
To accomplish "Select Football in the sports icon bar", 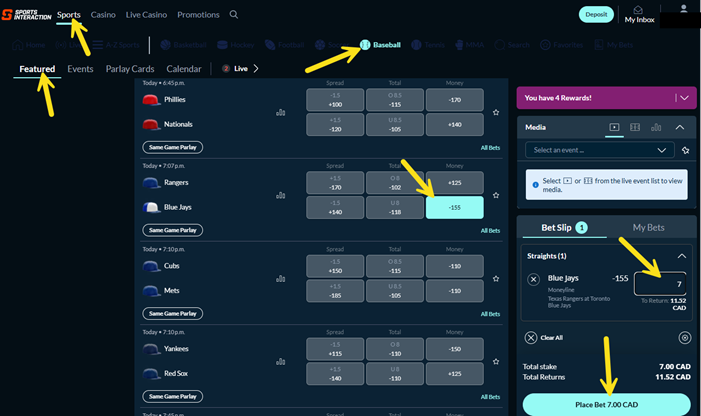I will [x=284, y=45].
